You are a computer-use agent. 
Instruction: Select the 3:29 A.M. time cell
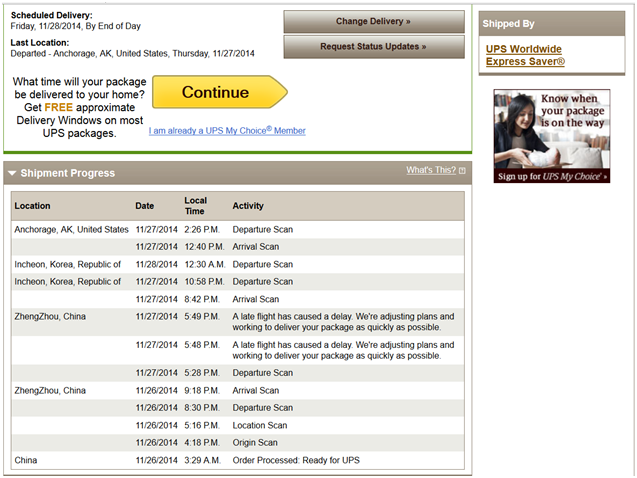[x=202, y=461]
